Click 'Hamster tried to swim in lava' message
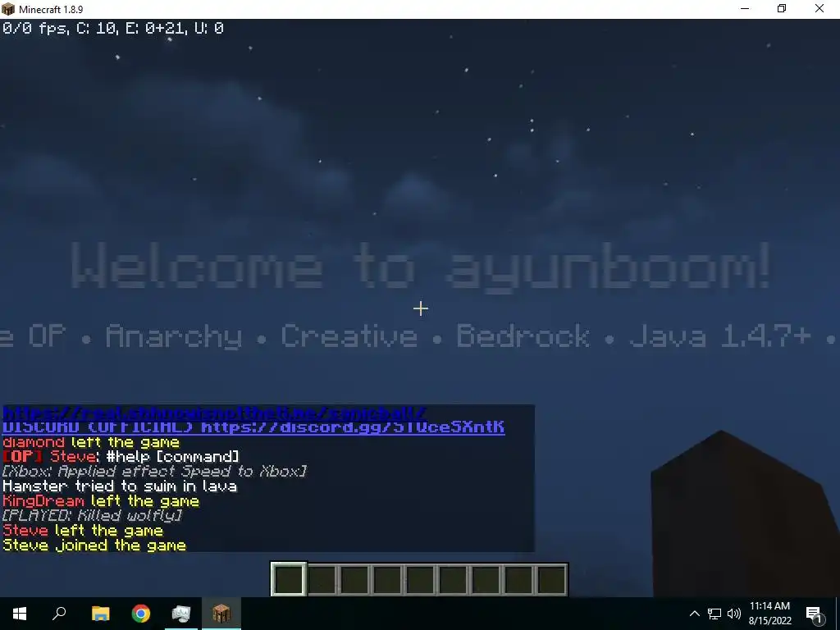 pyautogui.click(x=120, y=486)
